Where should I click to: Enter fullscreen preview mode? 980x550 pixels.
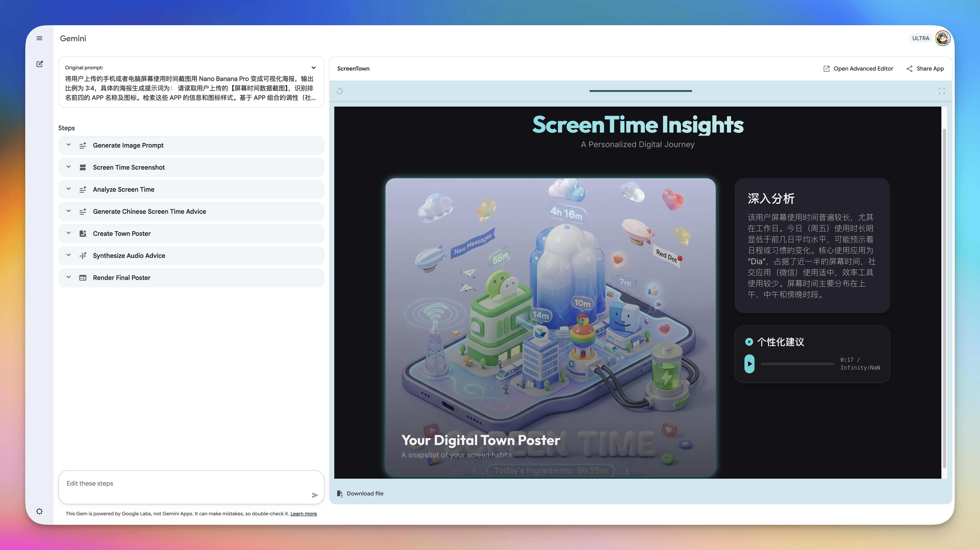(942, 91)
